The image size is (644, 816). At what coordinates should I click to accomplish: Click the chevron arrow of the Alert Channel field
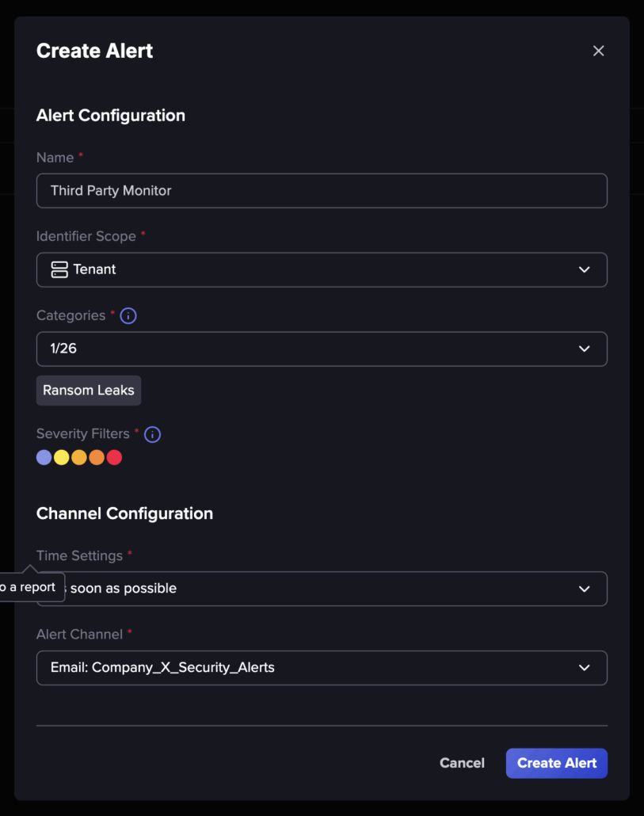pos(585,667)
